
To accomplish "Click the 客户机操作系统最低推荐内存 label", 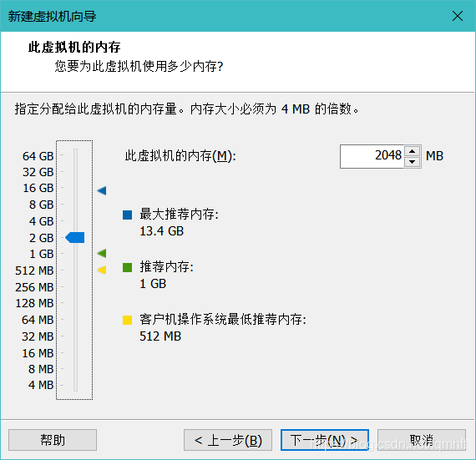I will [223, 320].
